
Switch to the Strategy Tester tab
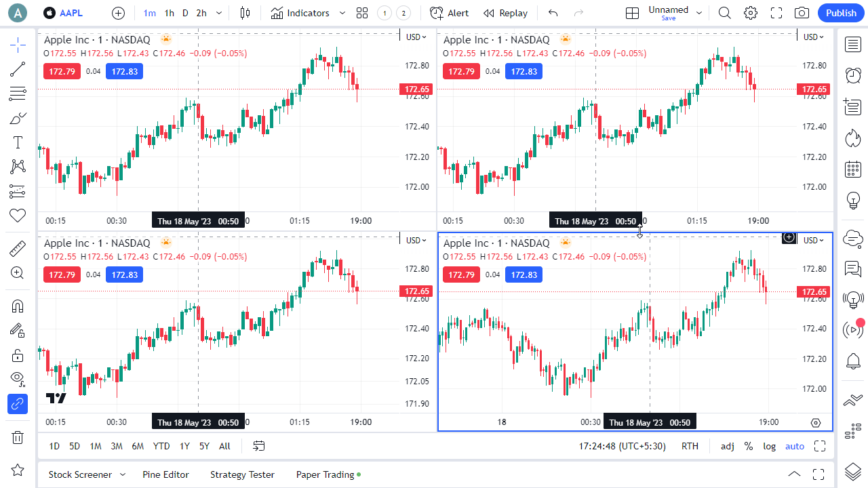pos(242,474)
